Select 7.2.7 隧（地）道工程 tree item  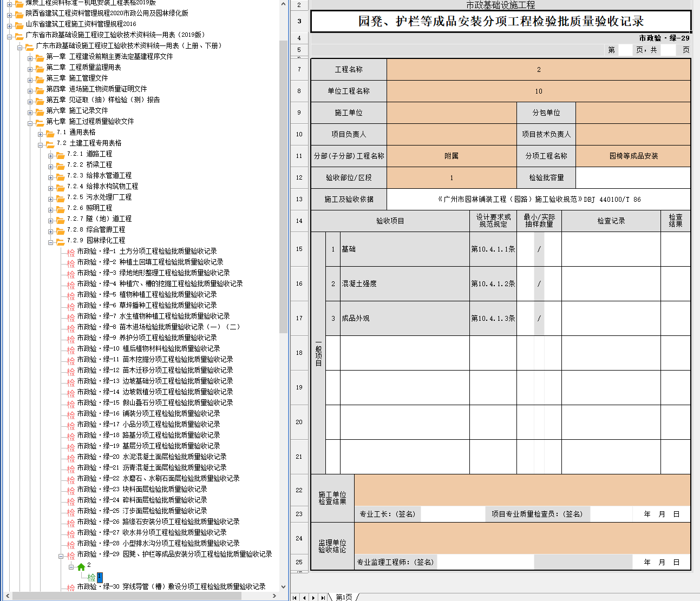pyautogui.click(x=99, y=219)
